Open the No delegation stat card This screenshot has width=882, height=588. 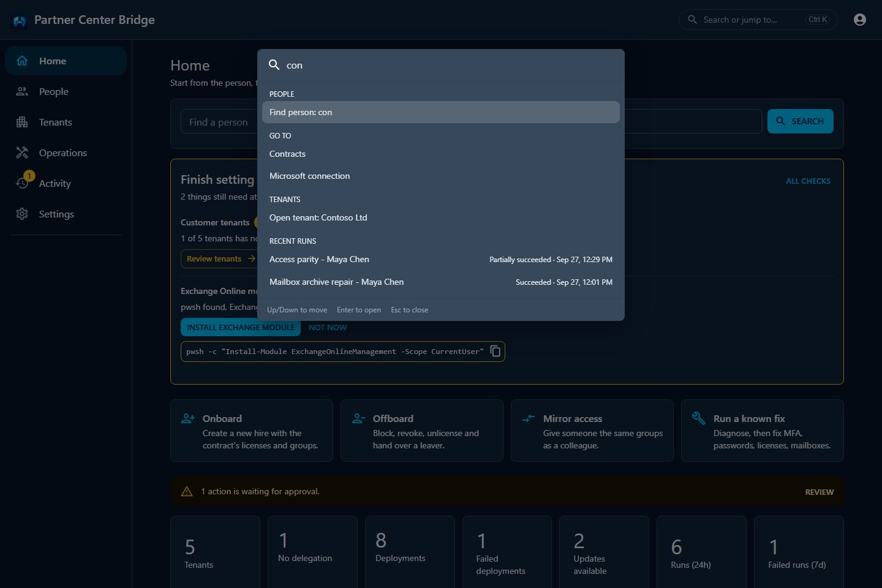click(312, 552)
